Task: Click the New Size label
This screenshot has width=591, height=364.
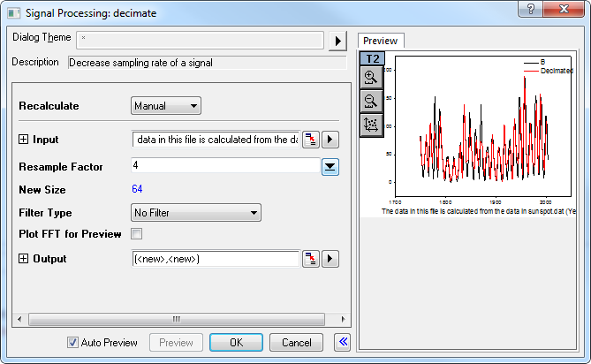Action: pyautogui.click(x=42, y=190)
